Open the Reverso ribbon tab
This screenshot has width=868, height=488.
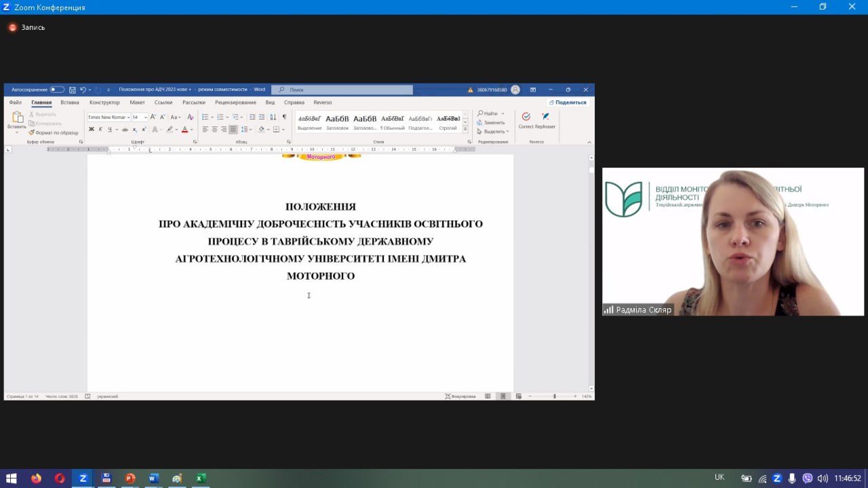323,102
